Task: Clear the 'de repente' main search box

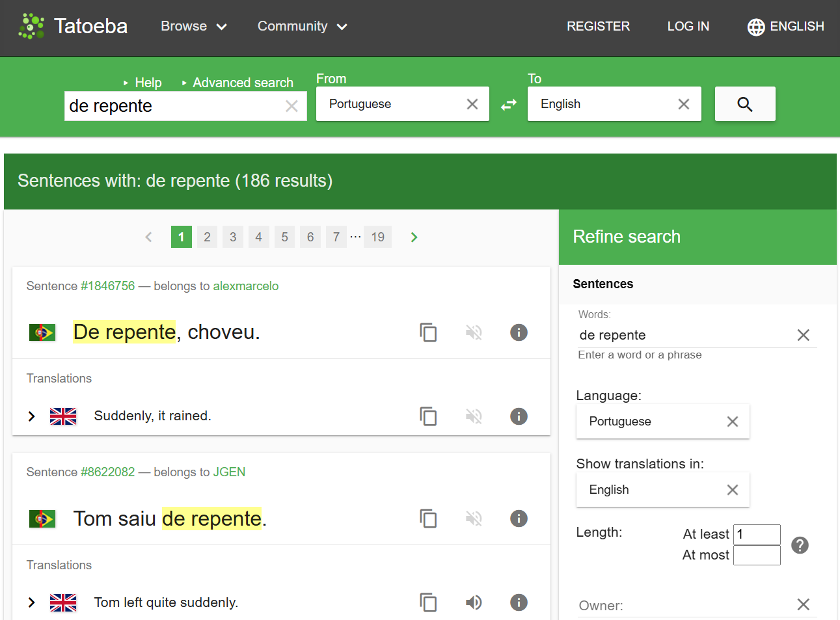Action: click(291, 106)
